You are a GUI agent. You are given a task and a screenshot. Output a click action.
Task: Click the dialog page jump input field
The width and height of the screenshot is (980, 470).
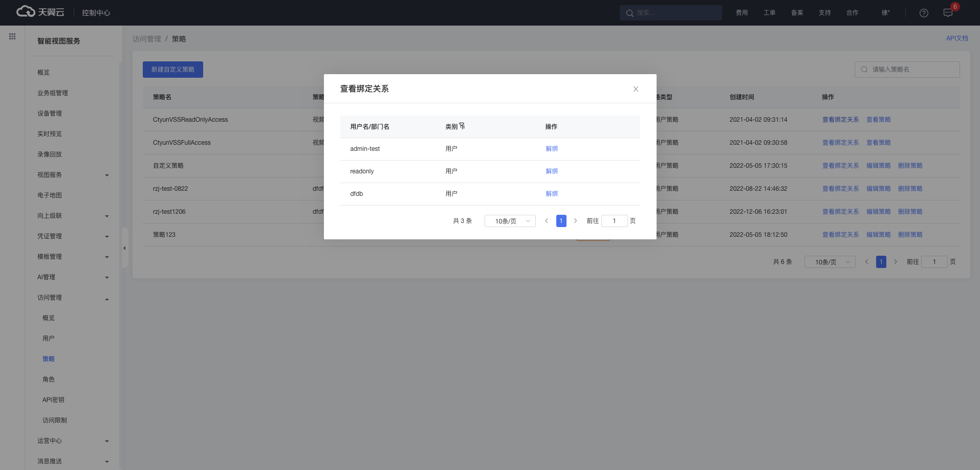(614, 221)
